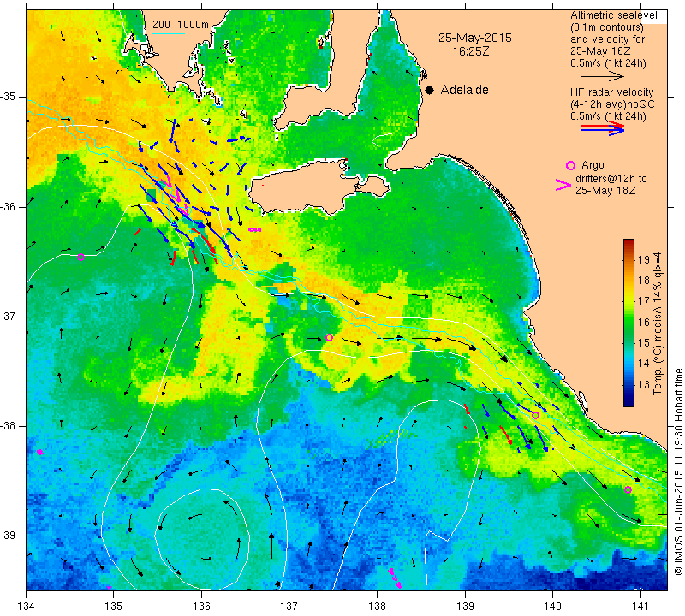The width and height of the screenshot is (685, 616).
Task: Click the longitude axis label 136
Action: [201, 606]
